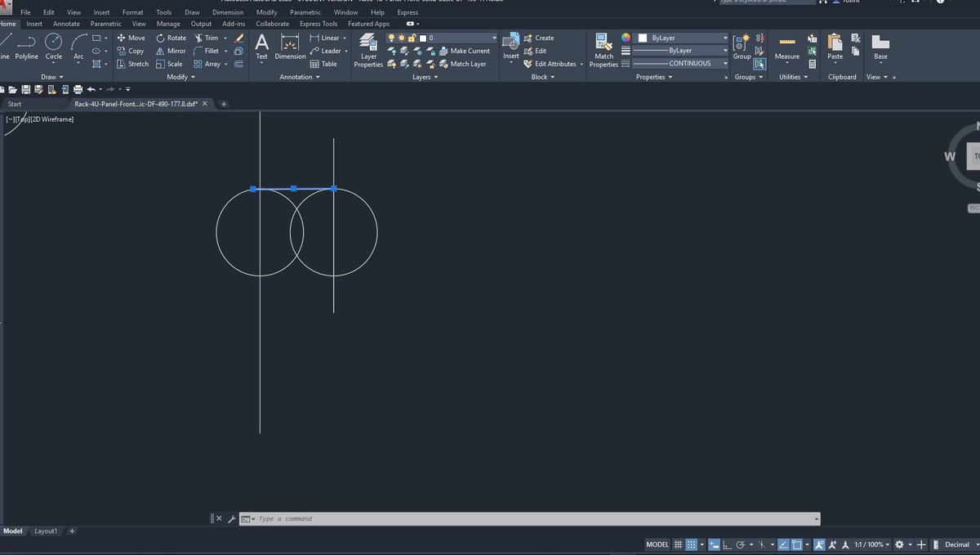
Task: Activate the Array tool
Action: click(x=207, y=64)
